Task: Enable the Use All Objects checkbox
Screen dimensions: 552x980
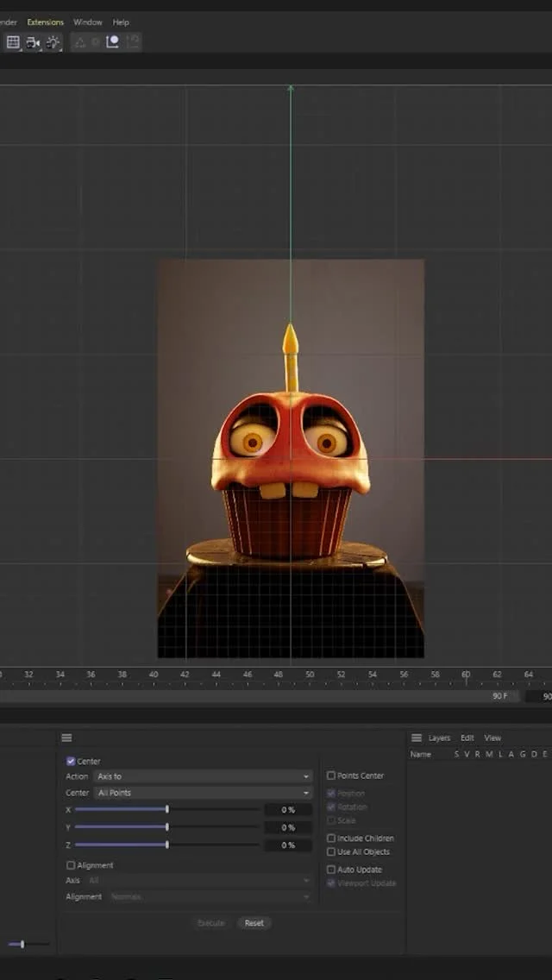Action: [331, 851]
